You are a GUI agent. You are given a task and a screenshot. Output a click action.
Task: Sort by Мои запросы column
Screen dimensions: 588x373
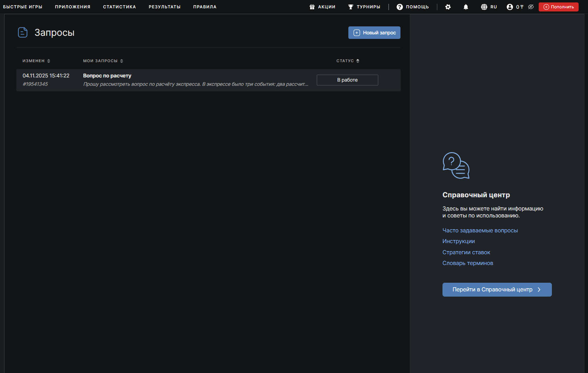tap(103, 61)
